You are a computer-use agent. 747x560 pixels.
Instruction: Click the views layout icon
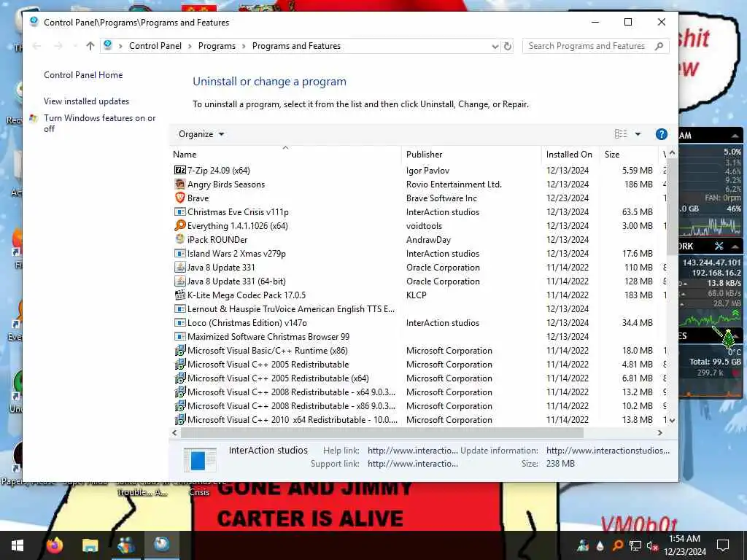(621, 134)
